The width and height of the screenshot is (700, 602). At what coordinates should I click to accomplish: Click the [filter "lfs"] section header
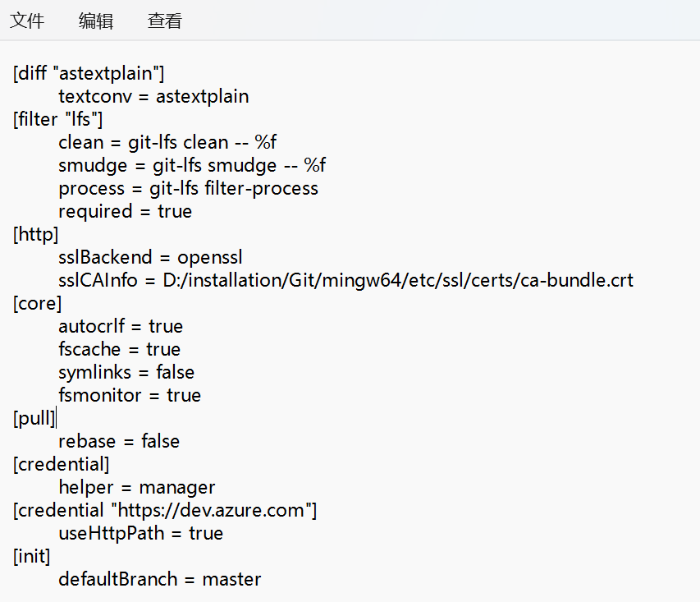57,120
